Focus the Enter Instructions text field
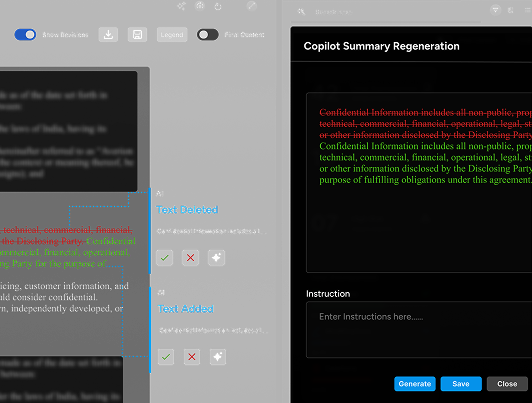Image resolution: width=532 pixels, height=403 pixels. pyautogui.click(x=419, y=329)
